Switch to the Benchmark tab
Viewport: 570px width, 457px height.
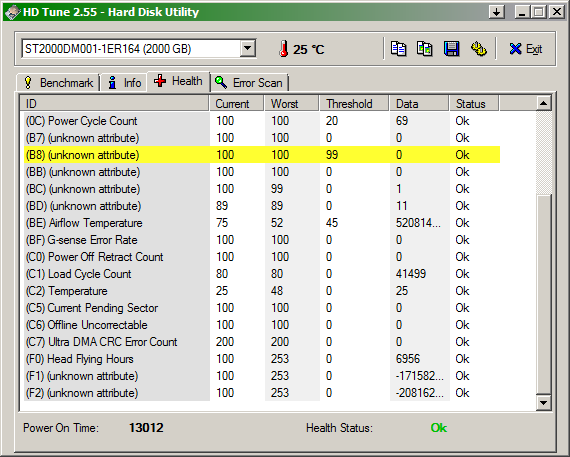(58, 83)
